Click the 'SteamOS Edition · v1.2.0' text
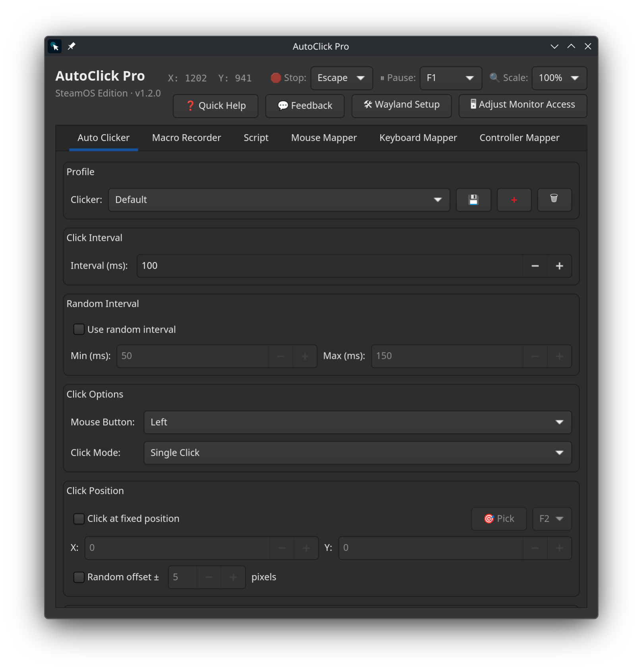 click(x=108, y=93)
